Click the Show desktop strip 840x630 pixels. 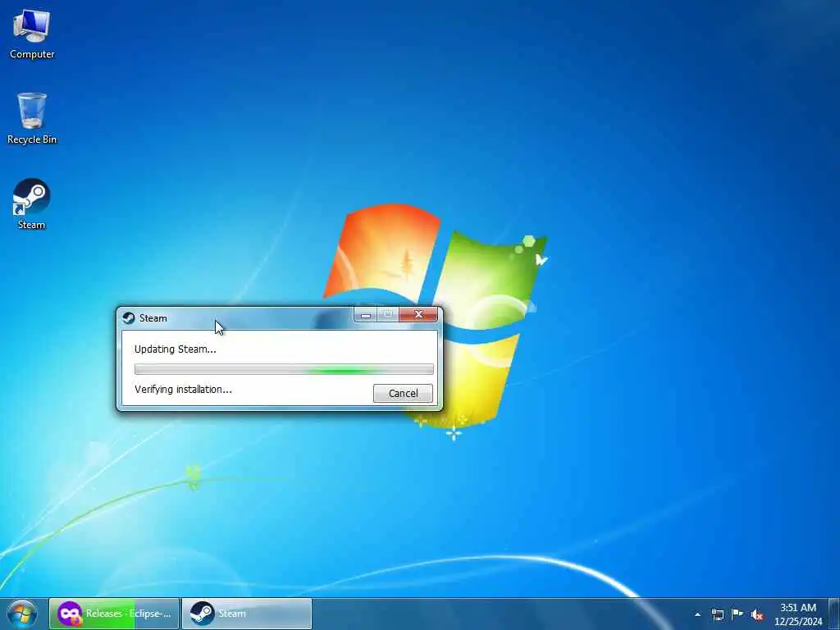tap(834, 614)
